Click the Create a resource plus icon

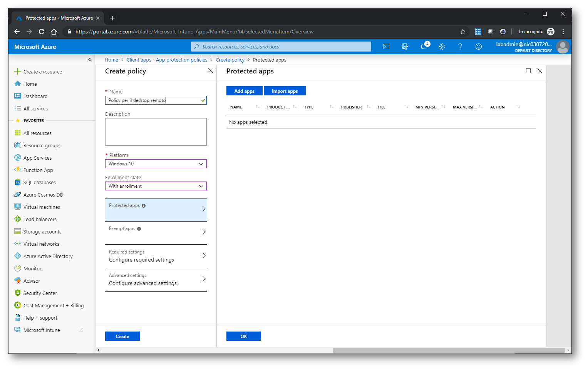tap(17, 71)
